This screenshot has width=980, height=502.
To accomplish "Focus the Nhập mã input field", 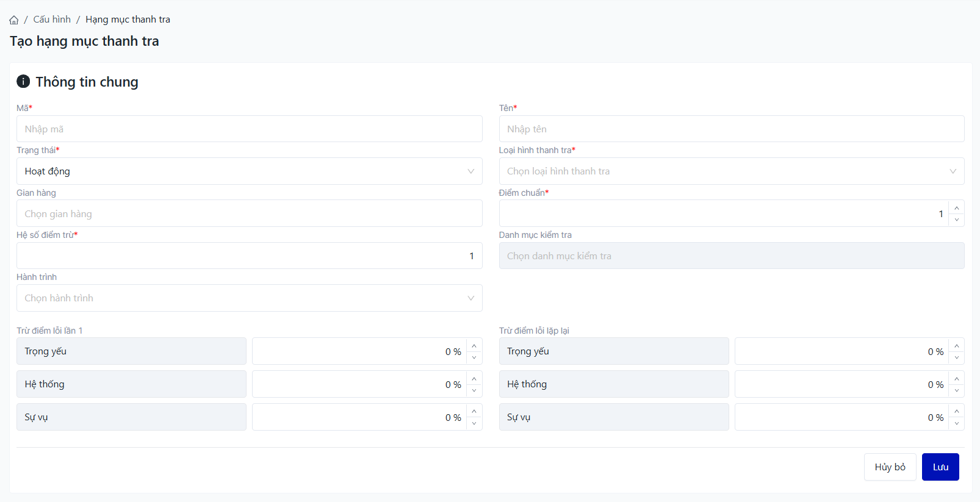I will (249, 129).
